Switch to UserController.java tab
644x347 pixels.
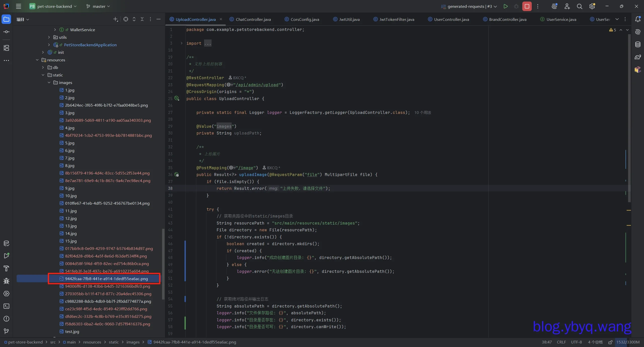tap(449, 19)
